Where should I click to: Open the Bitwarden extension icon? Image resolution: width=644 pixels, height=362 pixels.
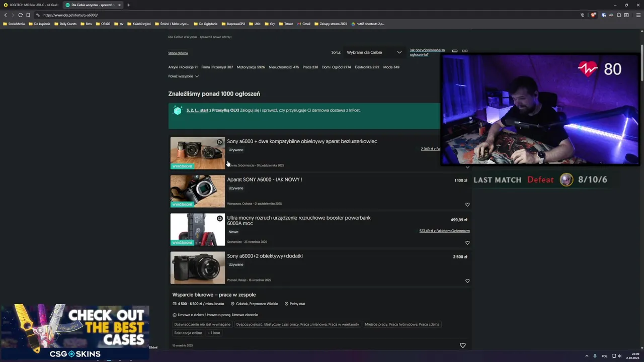pyautogui.click(x=604, y=15)
